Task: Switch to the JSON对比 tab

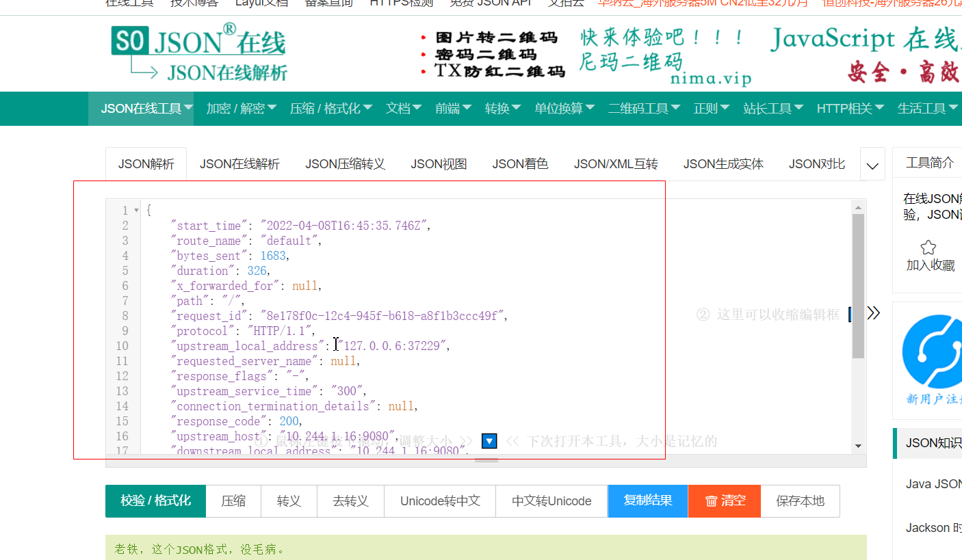Action: [x=817, y=164]
